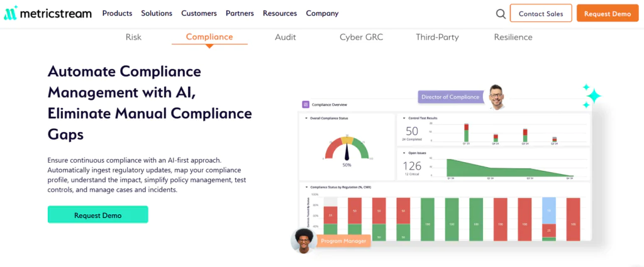Image resolution: width=644 pixels, height=267 pixels.
Task: Click the green Open Issues area chart
Action: pos(509,168)
